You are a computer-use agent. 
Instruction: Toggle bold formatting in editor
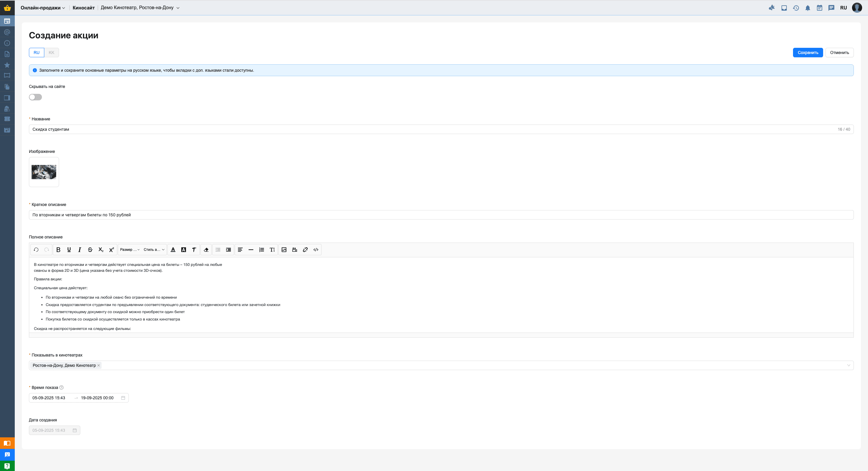point(58,250)
